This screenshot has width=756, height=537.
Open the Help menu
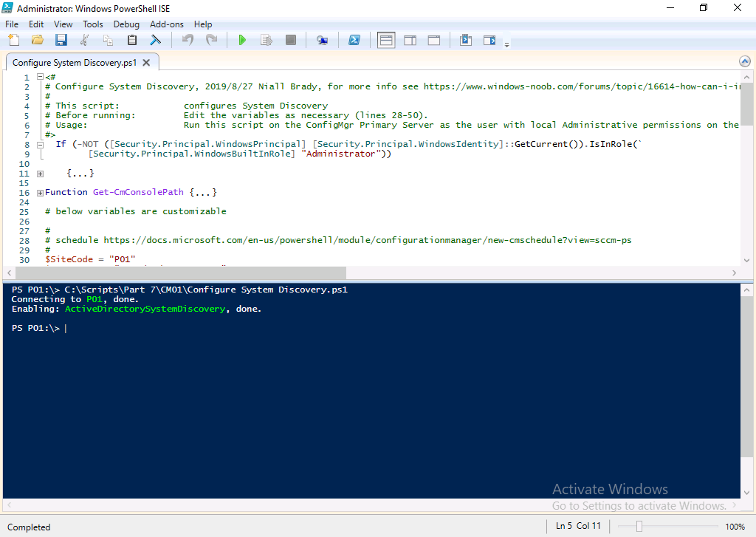pos(203,24)
